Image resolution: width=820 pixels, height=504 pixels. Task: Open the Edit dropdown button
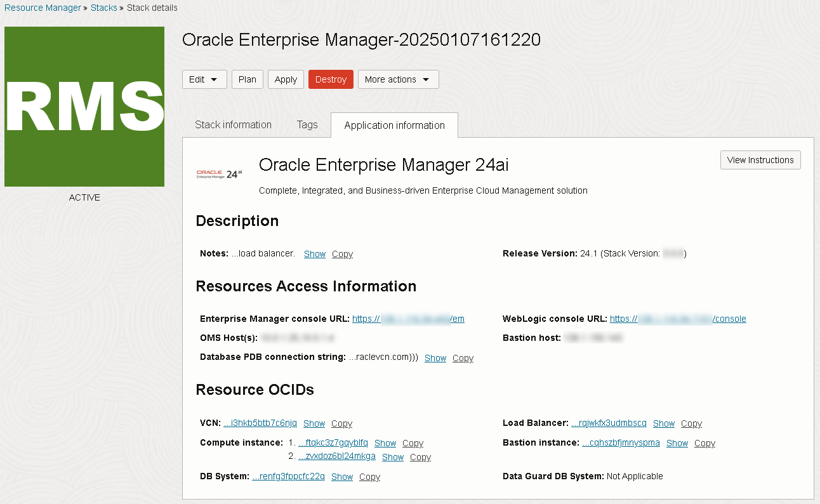[x=204, y=79]
